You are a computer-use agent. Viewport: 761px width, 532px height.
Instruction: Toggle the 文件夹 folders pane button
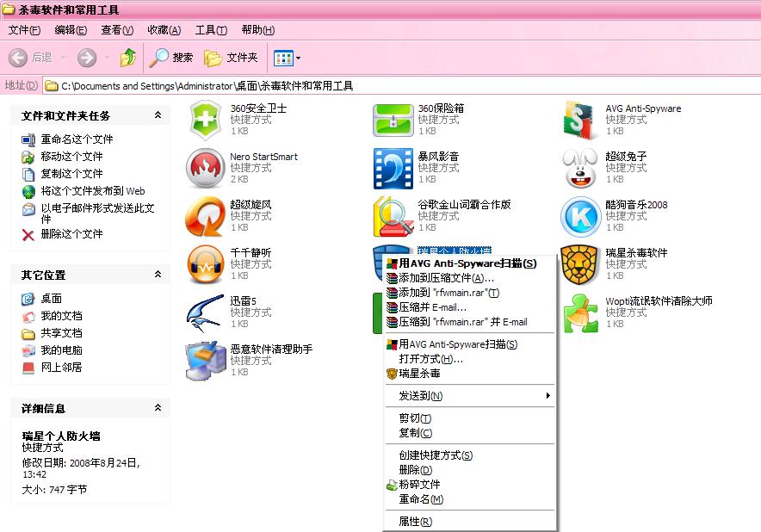click(x=231, y=58)
